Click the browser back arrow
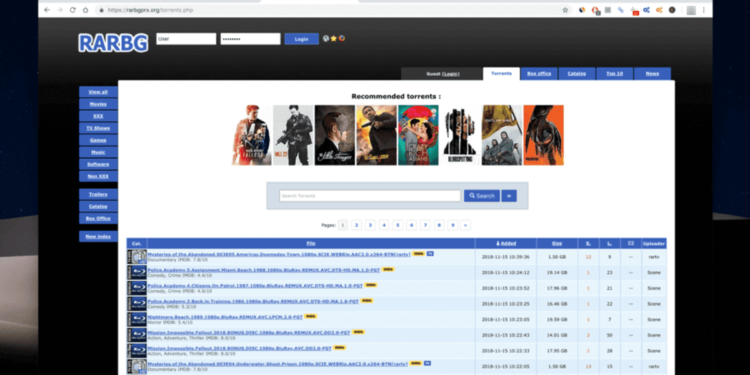The width and height of the screenshot is (750, 375). coord(47,10)
